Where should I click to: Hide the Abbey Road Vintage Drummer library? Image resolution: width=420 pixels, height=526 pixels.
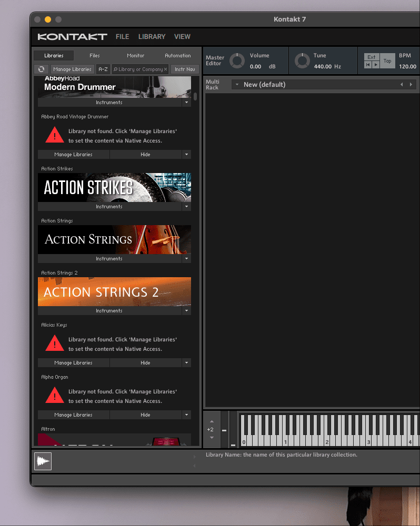point(145,154)
